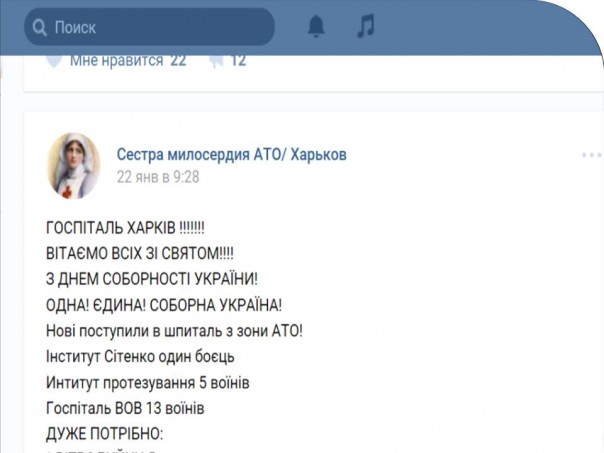The width and height of the screenshot is (604, 453).
Task: Click the magnifier icon in search box
Action: (40, 27)
